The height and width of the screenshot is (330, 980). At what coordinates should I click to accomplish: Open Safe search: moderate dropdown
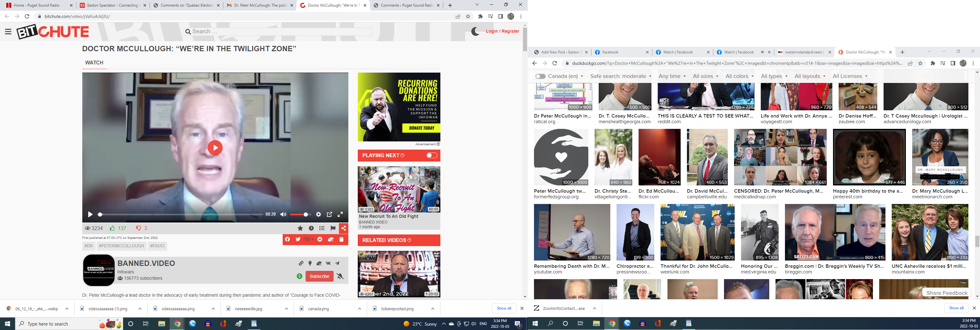620,76
